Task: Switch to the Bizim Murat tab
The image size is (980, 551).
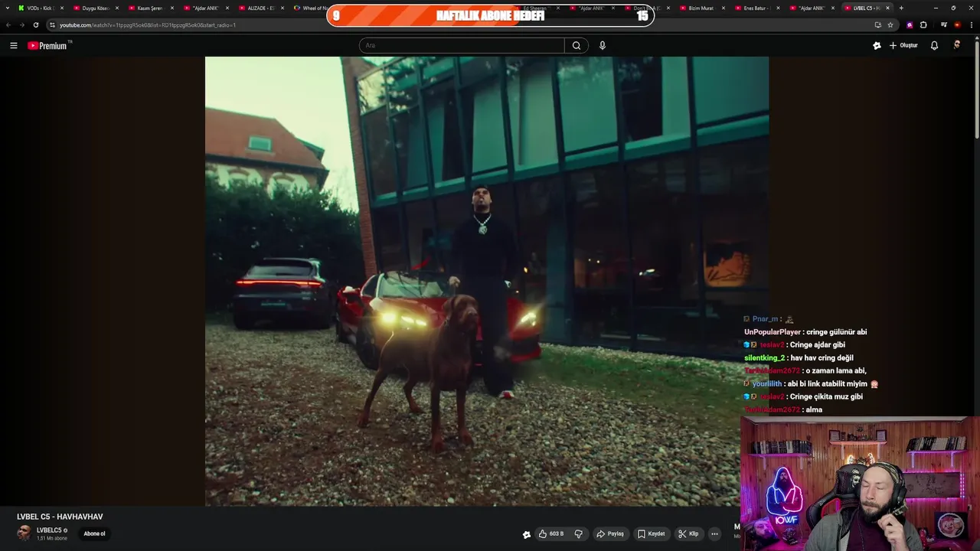Action: (701, 8)
